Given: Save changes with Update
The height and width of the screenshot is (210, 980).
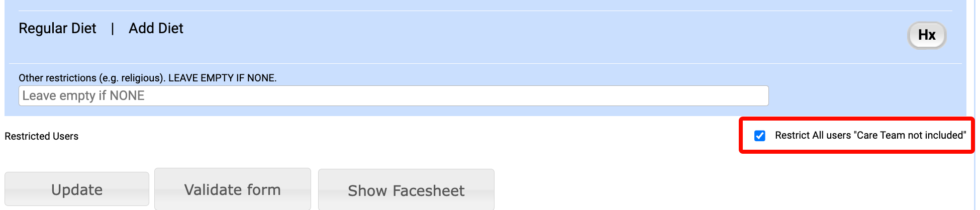Looking at the screenshot, I should (77, 189).
